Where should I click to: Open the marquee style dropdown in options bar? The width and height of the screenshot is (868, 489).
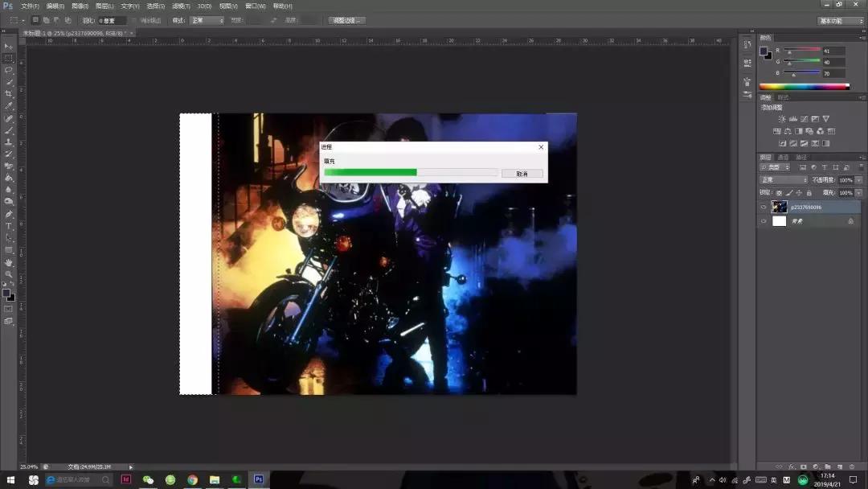pyautogui.click(x=206, y=20)
